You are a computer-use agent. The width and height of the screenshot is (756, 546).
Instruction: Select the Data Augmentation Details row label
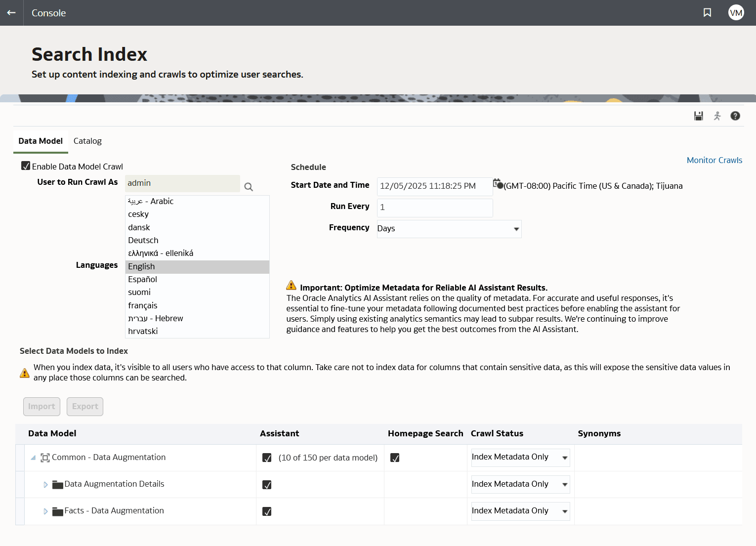114,484
